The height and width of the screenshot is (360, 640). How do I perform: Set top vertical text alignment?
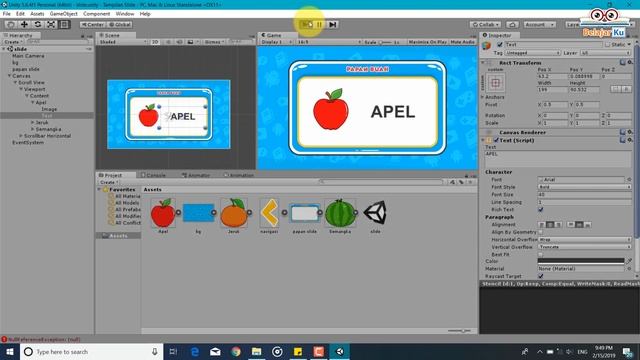coord(571,225)
